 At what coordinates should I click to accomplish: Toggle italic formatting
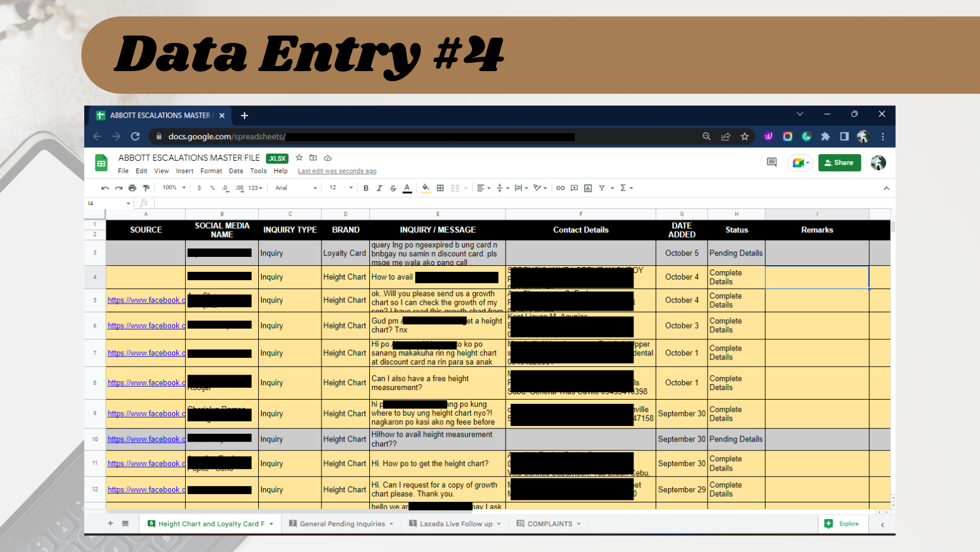coord(379,188)
